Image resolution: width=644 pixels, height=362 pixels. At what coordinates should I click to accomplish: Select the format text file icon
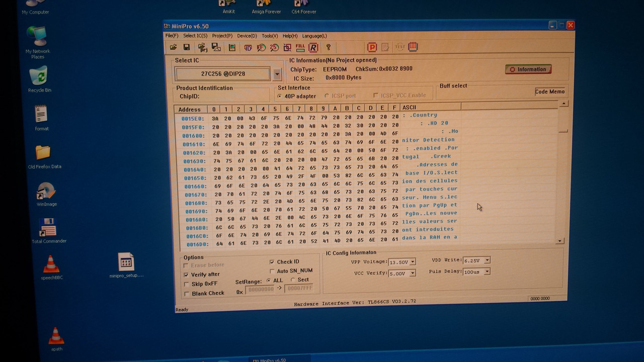(42, 118)
